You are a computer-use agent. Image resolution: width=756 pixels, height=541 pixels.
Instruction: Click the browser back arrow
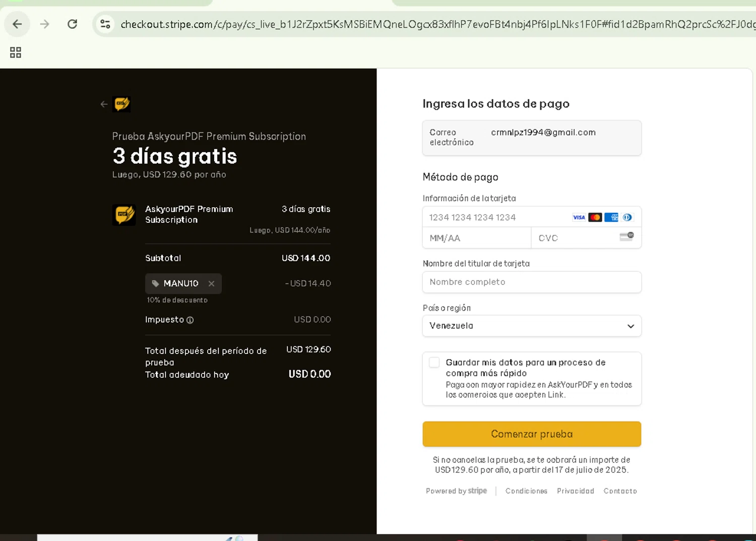17,24
